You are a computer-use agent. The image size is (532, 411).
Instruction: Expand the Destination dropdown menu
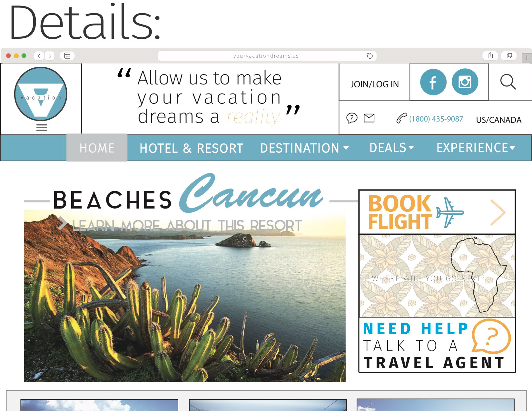304,148
